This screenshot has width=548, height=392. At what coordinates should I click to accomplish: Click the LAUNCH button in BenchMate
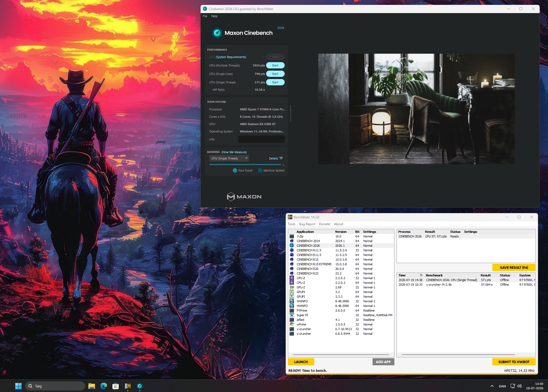click(x=301, y=362)
